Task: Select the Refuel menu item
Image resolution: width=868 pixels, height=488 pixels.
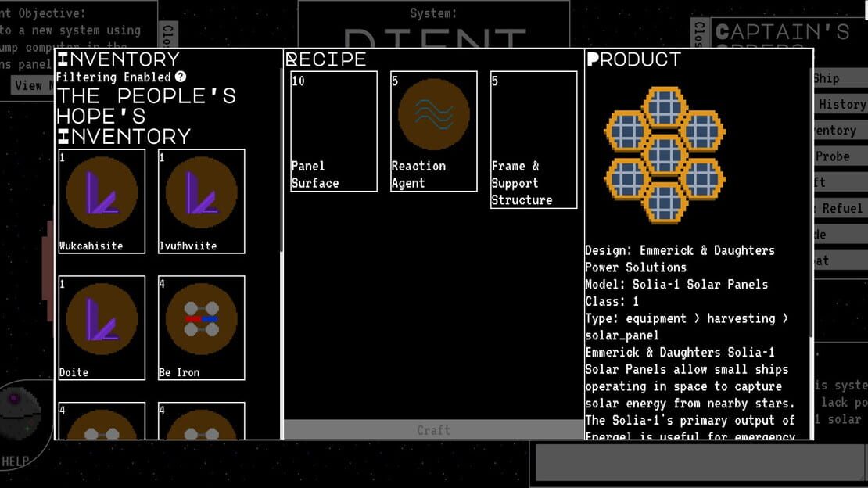Action: pos(841,208)
